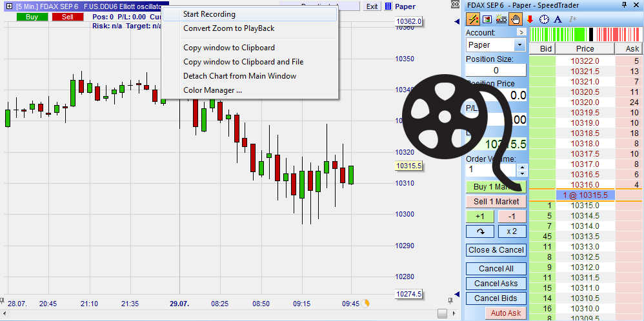Click the bid/ask volume depth bar

pos(586,34)
